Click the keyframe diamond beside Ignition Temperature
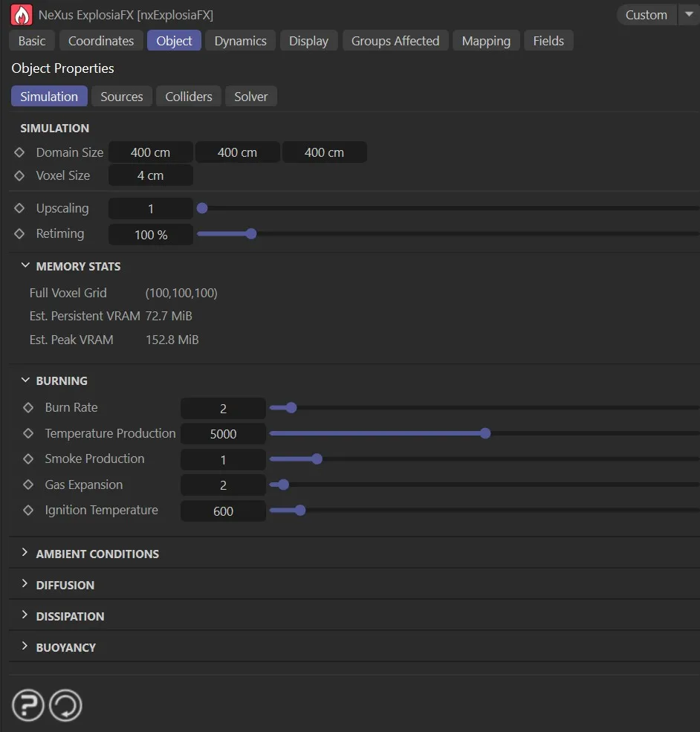 [x=27, y=511]
